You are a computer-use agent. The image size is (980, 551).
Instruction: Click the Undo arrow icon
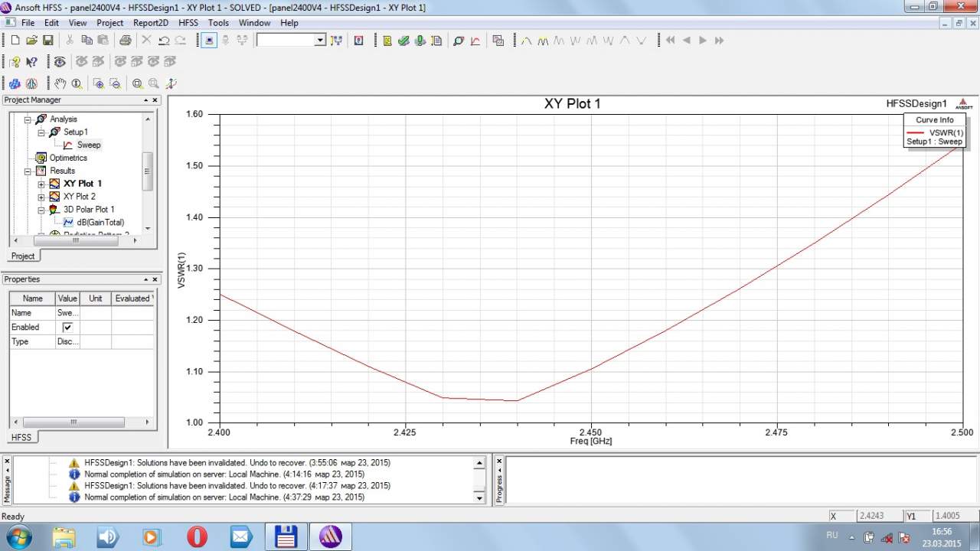(164, 41)
